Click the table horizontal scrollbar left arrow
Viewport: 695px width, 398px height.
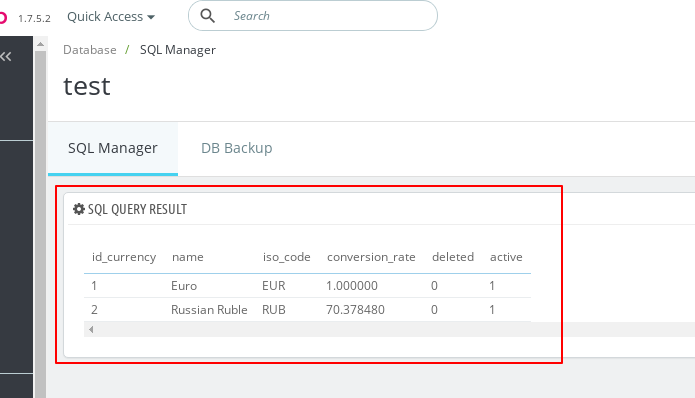pyautogui.click(x=91, y=329)
